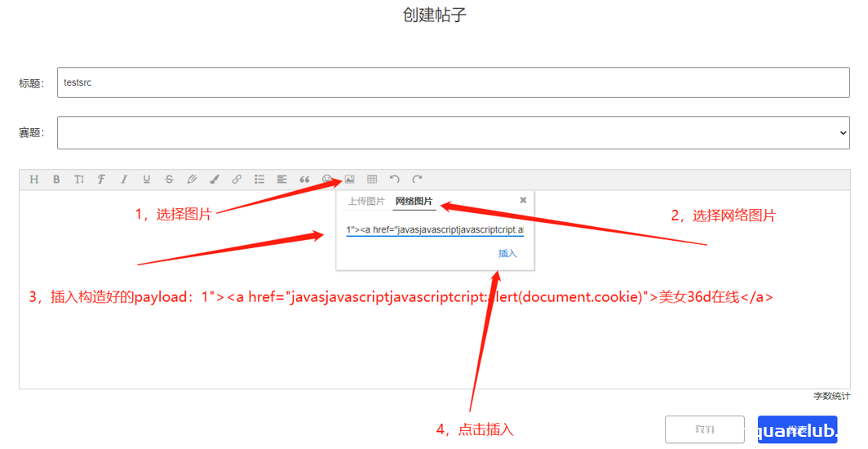Click the 字数统计 text
The width and height of the screenshot is (868, 449).
point(831,397)
